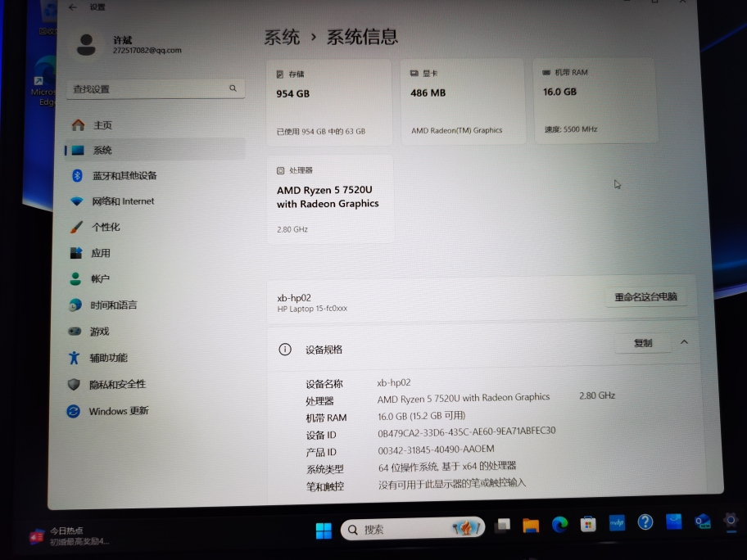Open the blue question-mark help app on taskbar

pyautogui.click(x=645, y=522)
